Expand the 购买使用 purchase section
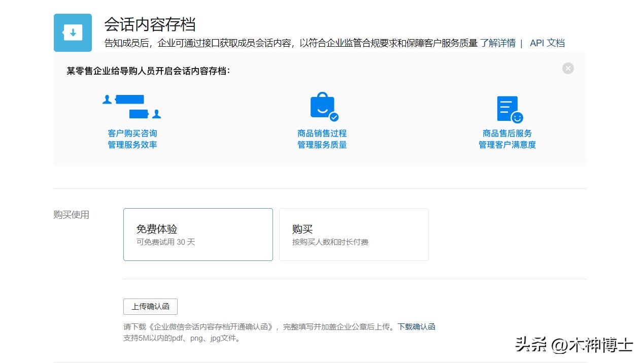This screenshot has height=363, width=644. tap(71, 215)
